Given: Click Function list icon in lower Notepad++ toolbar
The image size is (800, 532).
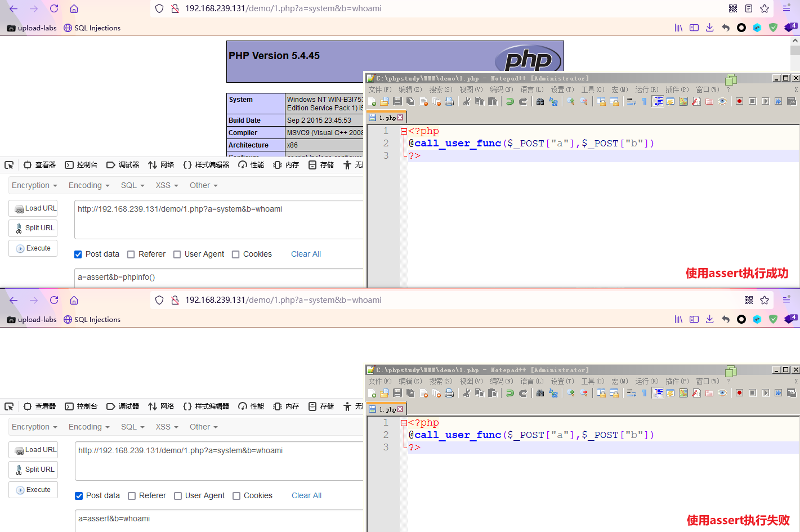Looking at the screenshot, I should click(x=696, y=393).
